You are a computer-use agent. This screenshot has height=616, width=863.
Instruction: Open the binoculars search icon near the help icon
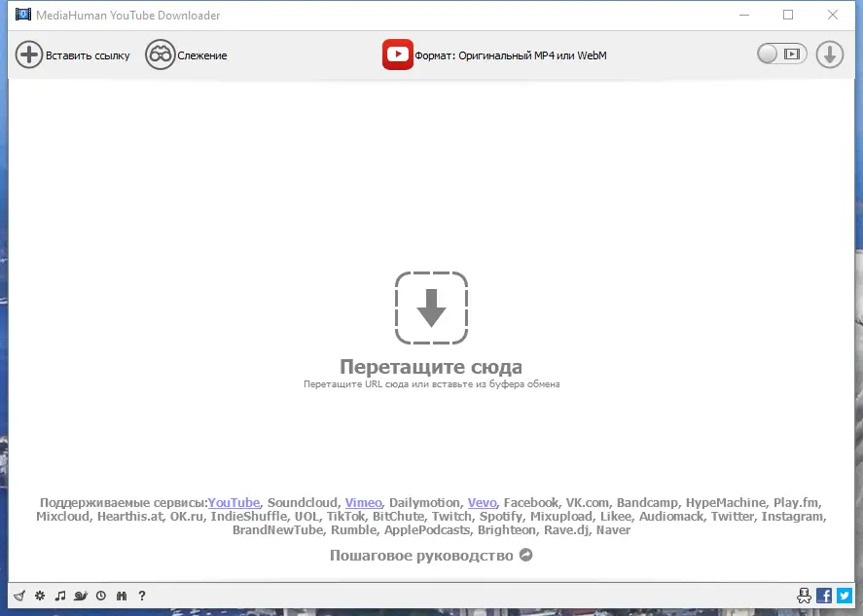121,595
